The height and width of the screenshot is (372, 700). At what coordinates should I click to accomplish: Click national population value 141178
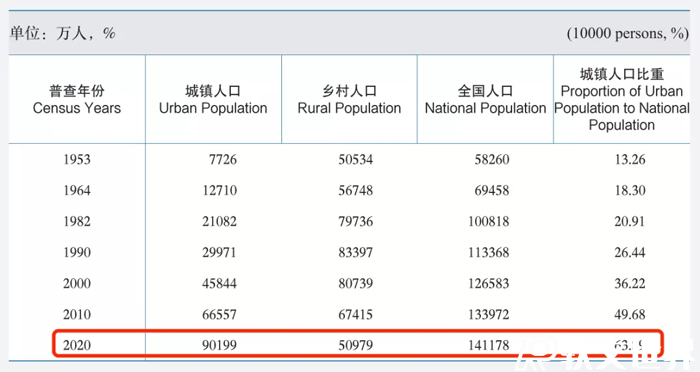click(x=488, y=345)
